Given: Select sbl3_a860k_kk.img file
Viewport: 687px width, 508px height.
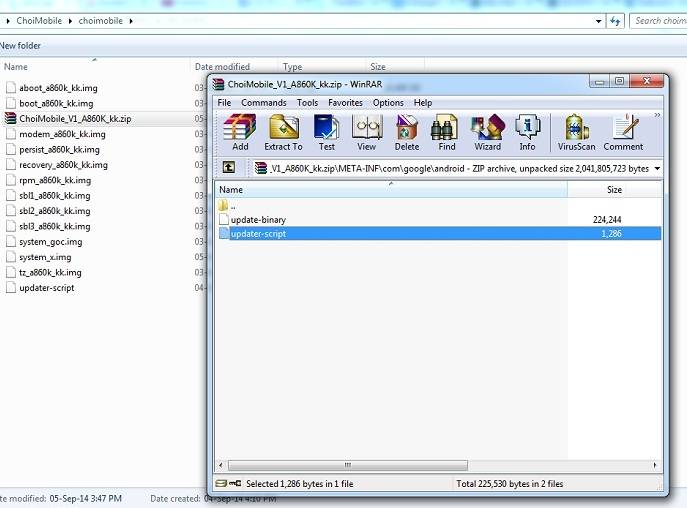Looking at the screenshot, I should tap(48, 226).
